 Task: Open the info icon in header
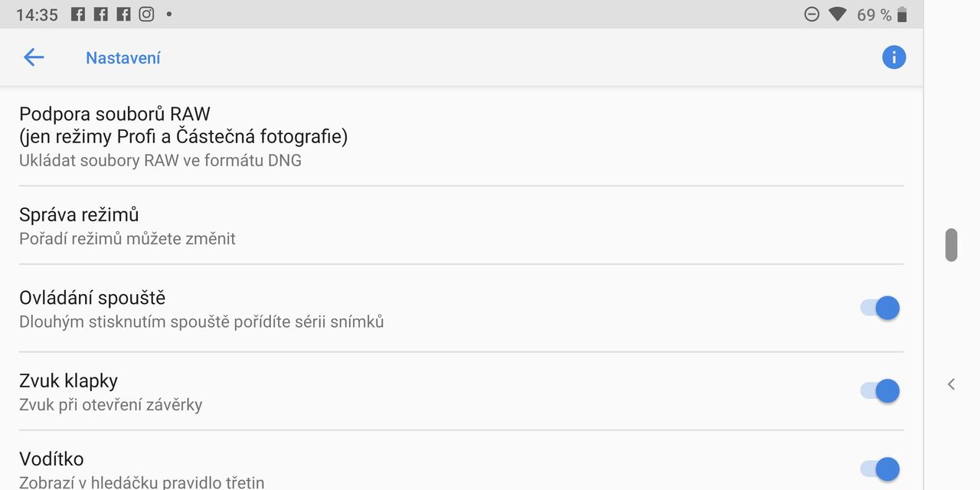click(893, 57)
